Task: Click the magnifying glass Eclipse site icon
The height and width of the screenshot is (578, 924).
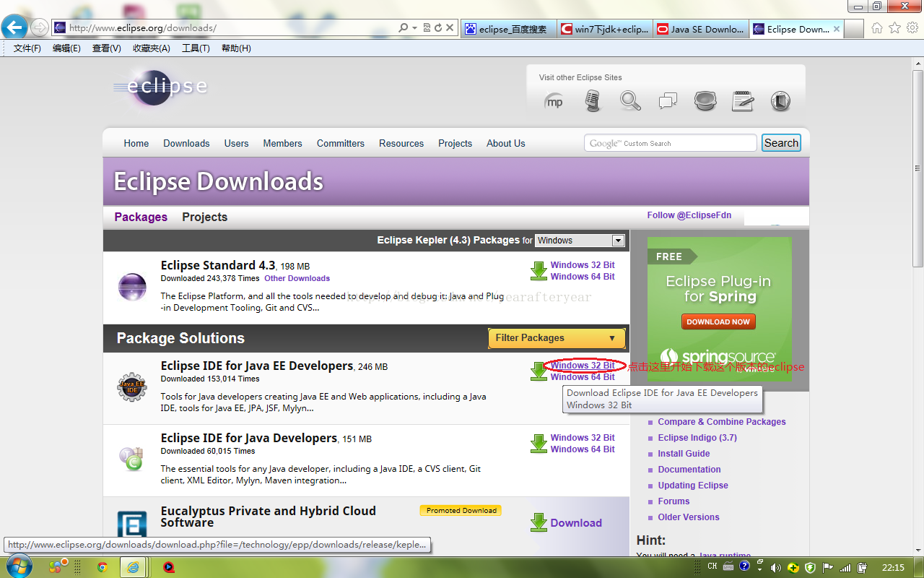Action: 630,101
